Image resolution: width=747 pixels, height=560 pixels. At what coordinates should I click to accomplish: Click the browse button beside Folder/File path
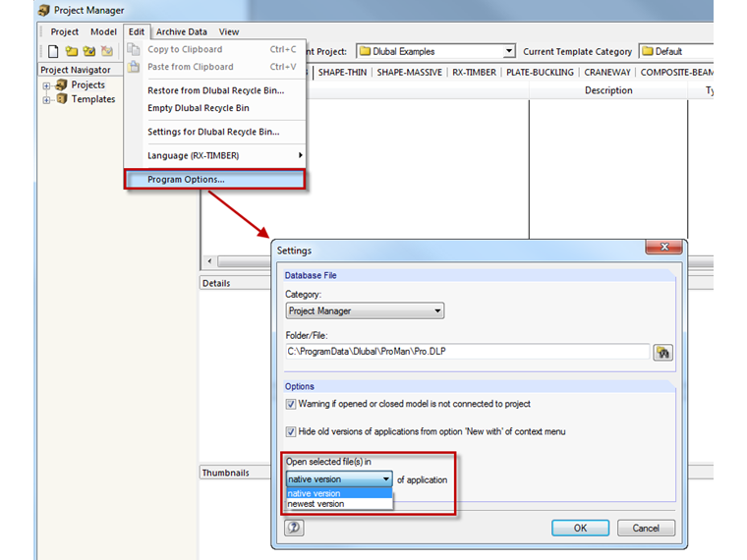[662, 353]
